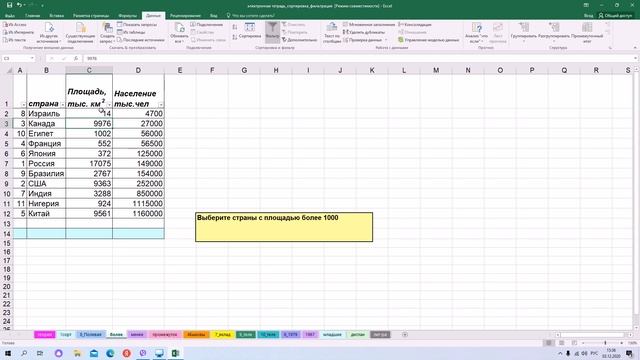640x360 pixels.
Task: Open the Windows taskbar search icon
Action: (x=24, y=353)
